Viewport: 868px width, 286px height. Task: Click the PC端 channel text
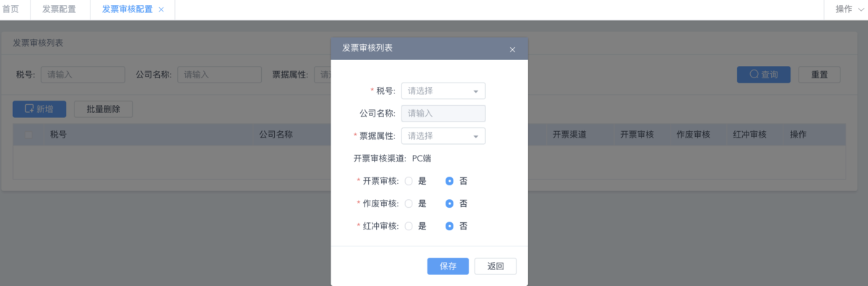tap(422, 159)
